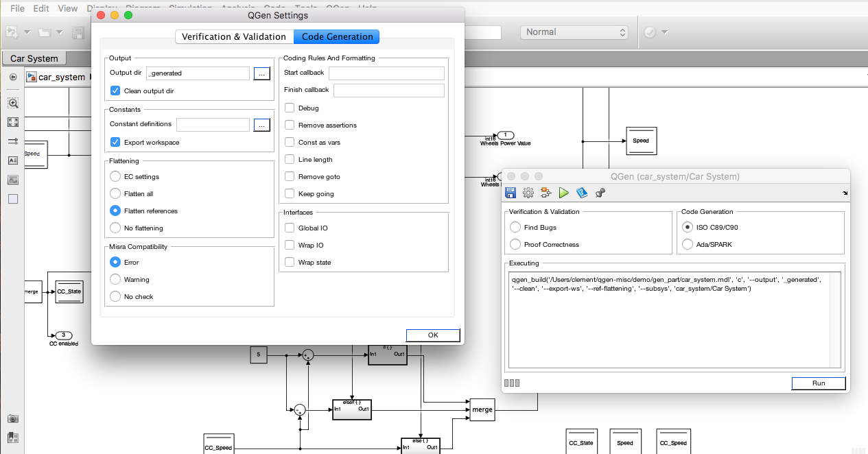Select the No flattening radio button
Viewport: 868px width, 454px height.
pos(115,228)
